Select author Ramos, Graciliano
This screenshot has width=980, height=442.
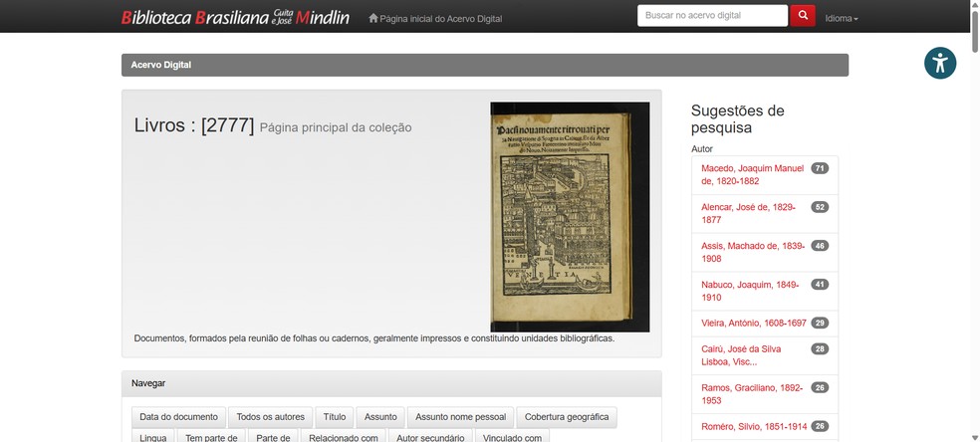click(x=752, y=394)
